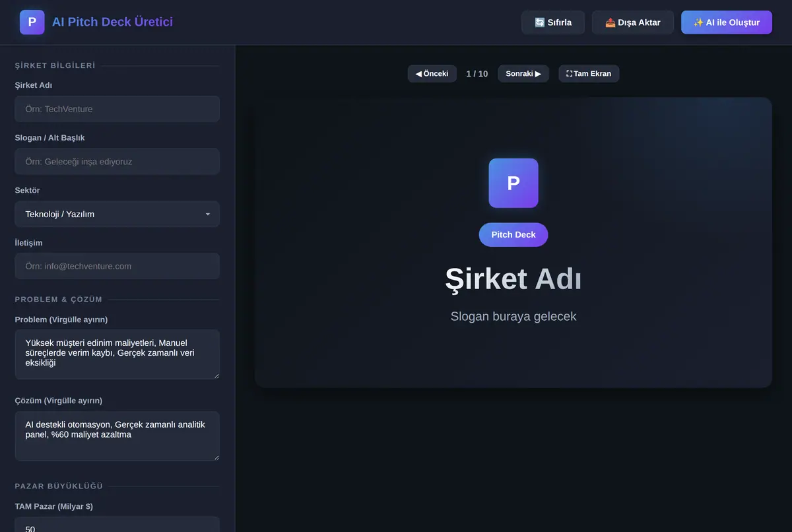Viewport: 792px width, 532px height.
Task: Click the Sektör field label
Action: tap(28, 190)
